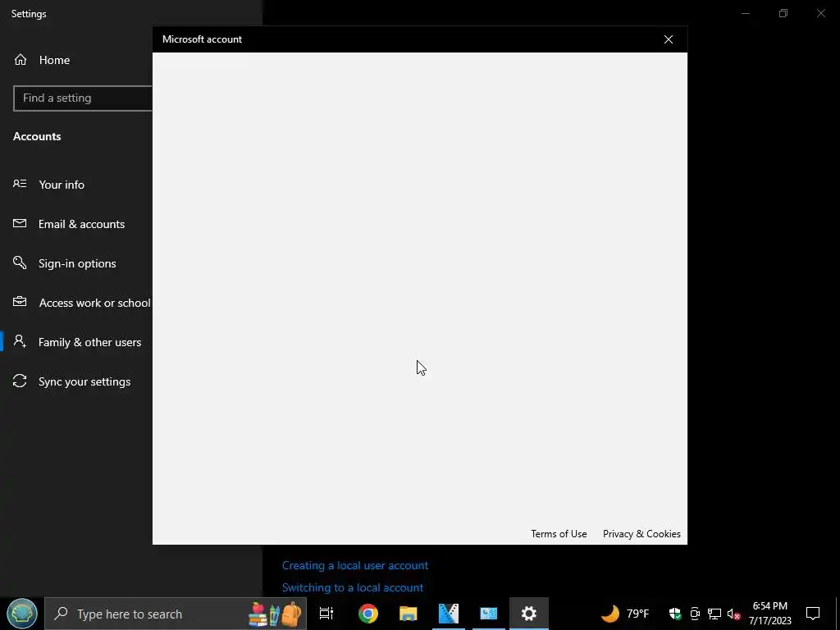Click the Settings gear on the taskbar
Screen dimensions: 840x630
[x=529, y=614]
